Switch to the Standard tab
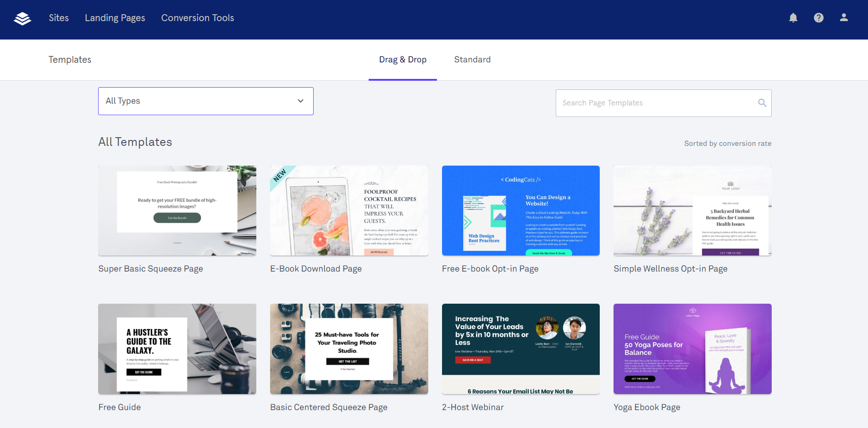Screen dimensions: 868x428 click(472, 60)
